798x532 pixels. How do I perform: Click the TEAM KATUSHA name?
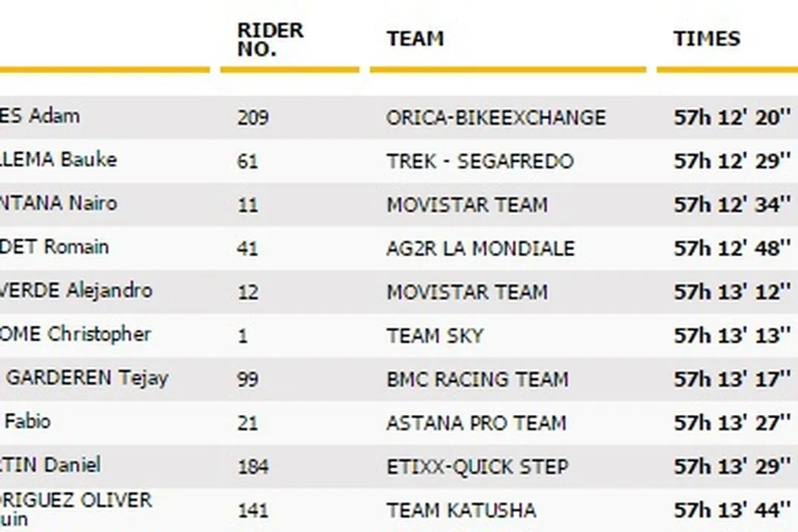coord(461,510)
